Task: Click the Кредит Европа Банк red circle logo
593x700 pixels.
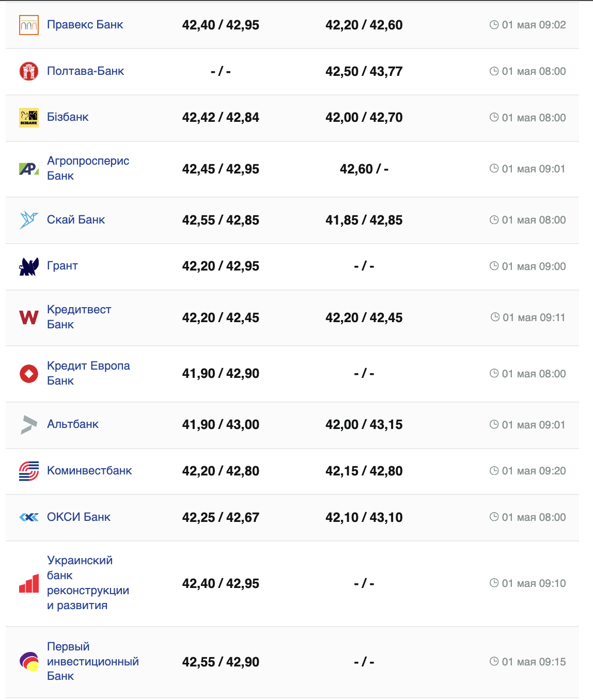Action: (x=29, y=373)
